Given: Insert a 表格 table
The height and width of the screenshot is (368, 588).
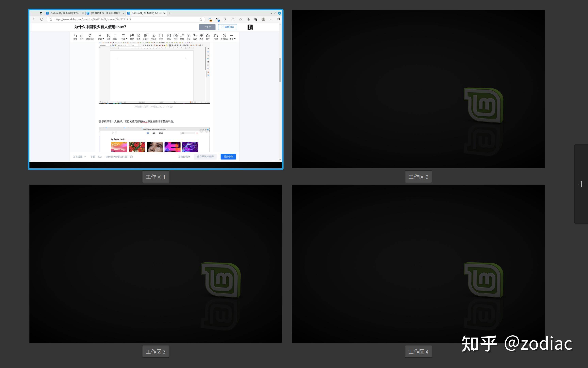Looking at the screenshot, I should [x=201, y=37].
